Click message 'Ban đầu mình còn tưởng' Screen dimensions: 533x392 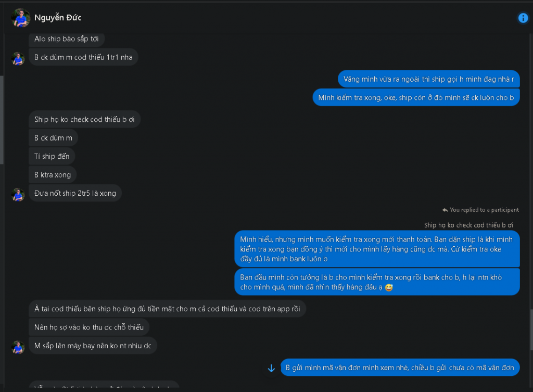coord(377,282)
